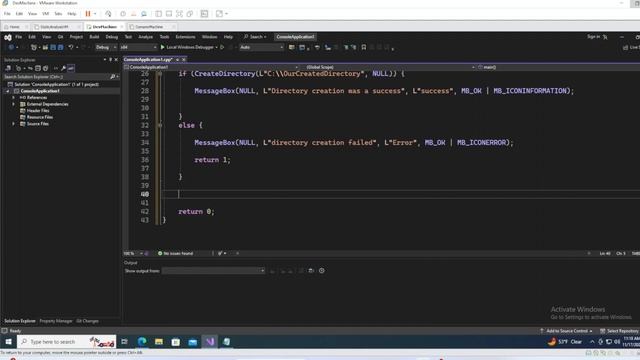Open the Extensions menu

coord(185,37)
